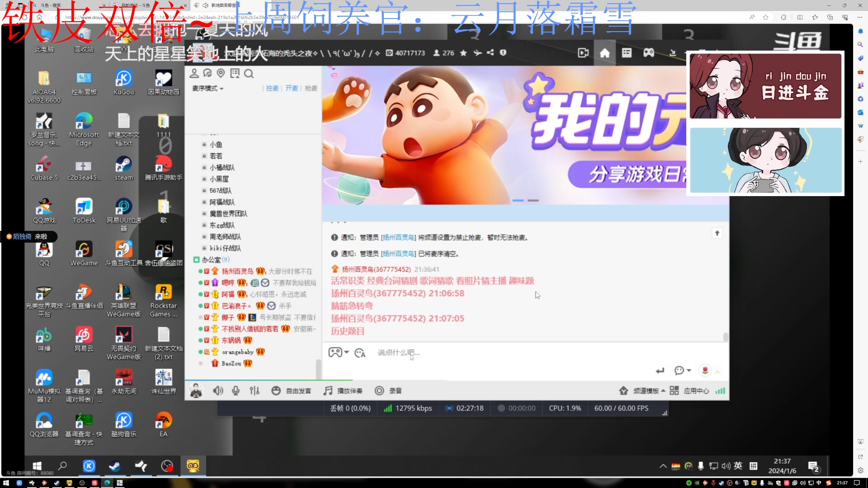Open the notification center icon in tray
Viewport: 868px width, 488px height.
click(x=814, y=467)
